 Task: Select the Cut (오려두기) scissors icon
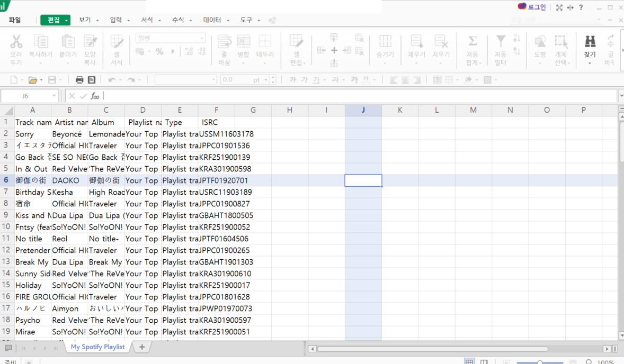point(16,41)
